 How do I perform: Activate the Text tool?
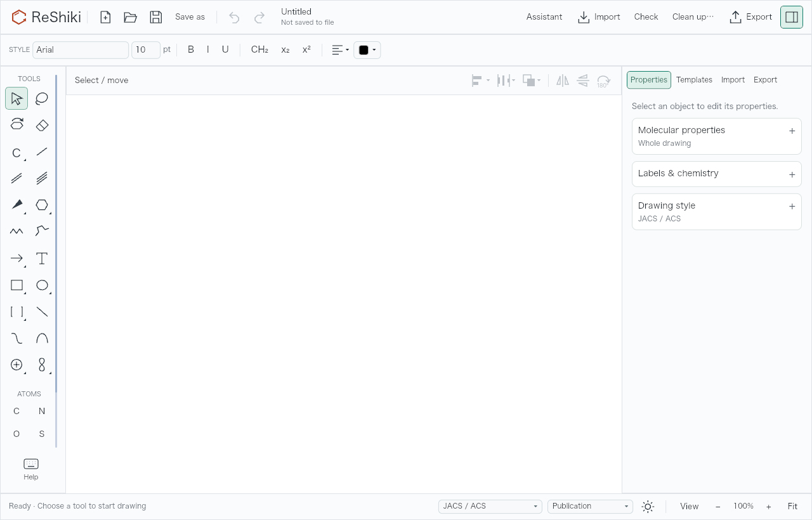pyautogui.click(x=42, y=258)
